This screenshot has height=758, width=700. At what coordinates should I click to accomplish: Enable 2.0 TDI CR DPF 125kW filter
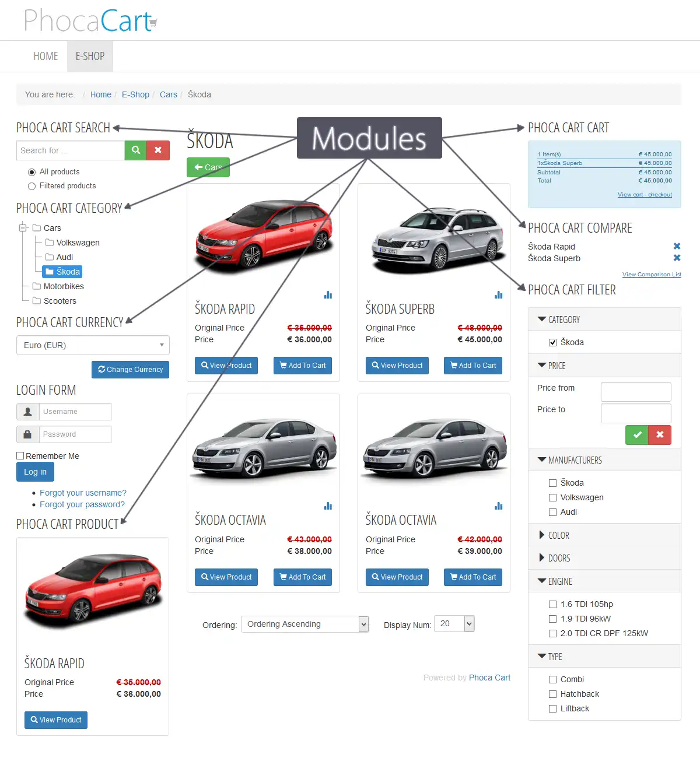(x=552, y=634)
